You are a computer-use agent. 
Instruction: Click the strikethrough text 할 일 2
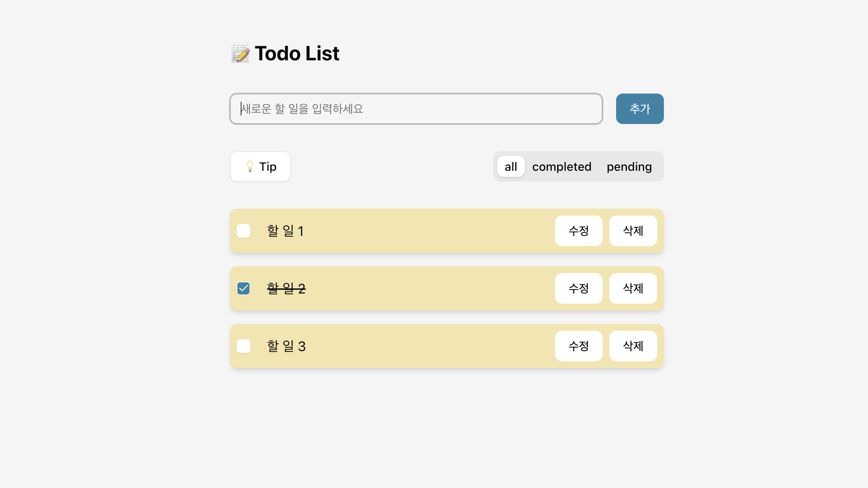[x=286, y=288]
